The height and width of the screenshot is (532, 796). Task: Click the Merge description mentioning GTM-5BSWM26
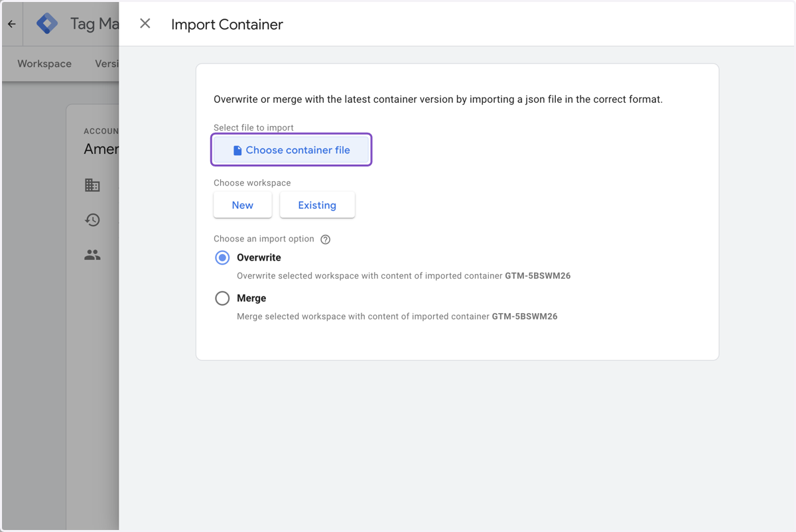point(397,317)
